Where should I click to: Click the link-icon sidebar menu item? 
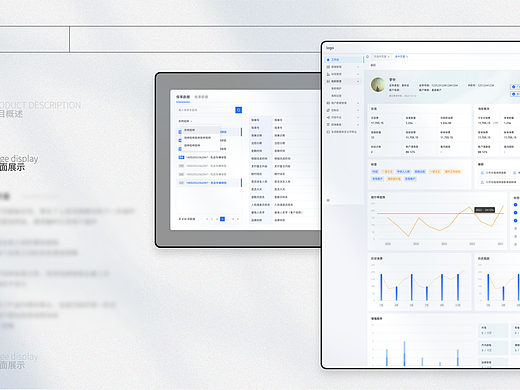[343, 110]
